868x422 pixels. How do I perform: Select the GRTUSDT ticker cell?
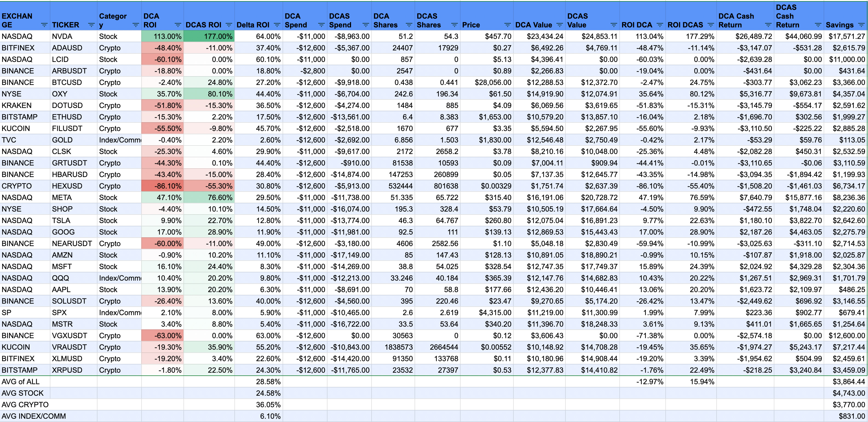pos(73,163)
